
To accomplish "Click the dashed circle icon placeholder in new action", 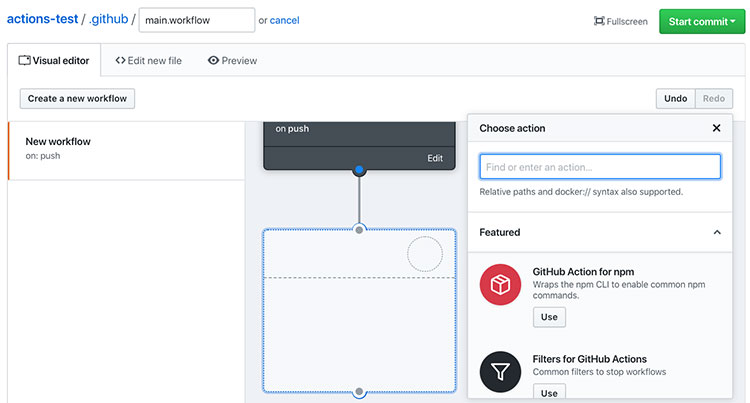I will point(425,254).
